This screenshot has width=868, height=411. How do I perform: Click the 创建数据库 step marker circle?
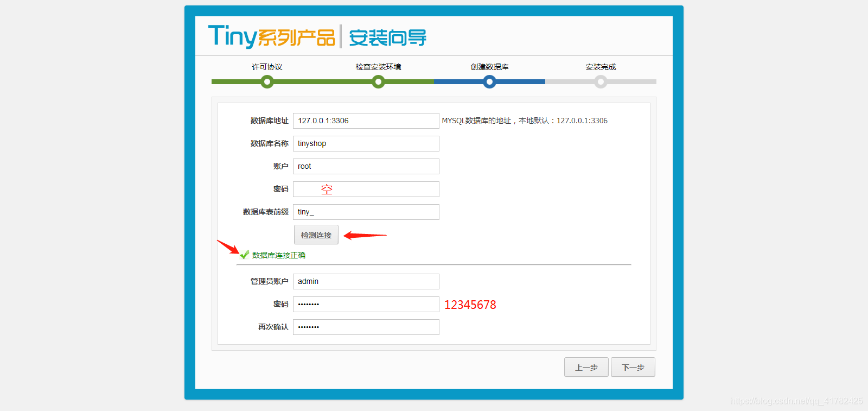(490, 82)
